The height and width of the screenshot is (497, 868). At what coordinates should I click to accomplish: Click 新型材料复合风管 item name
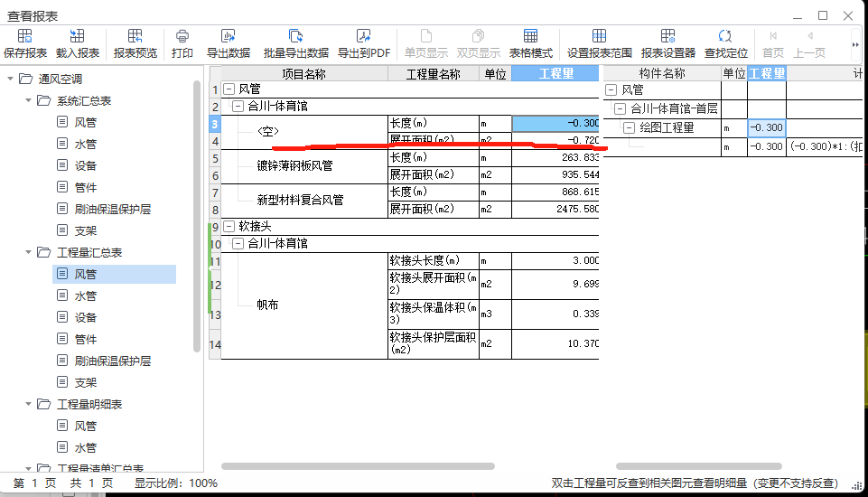pyautogui.click(x=300, y=200)
